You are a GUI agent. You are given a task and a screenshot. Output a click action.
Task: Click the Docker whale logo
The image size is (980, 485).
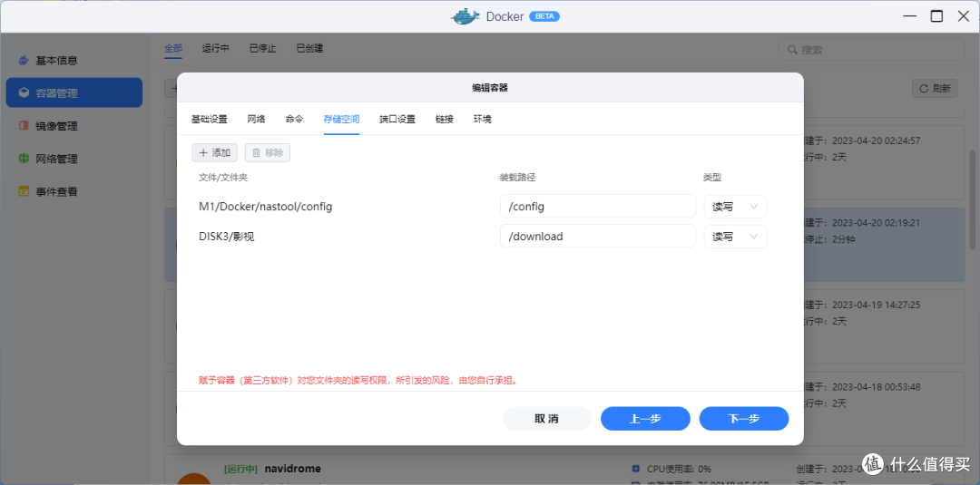465,16
